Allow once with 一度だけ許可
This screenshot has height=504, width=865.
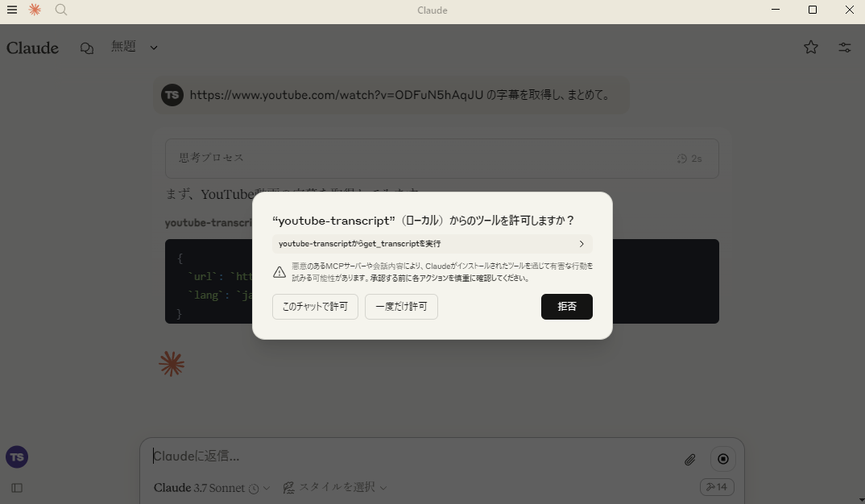point(401,307)
